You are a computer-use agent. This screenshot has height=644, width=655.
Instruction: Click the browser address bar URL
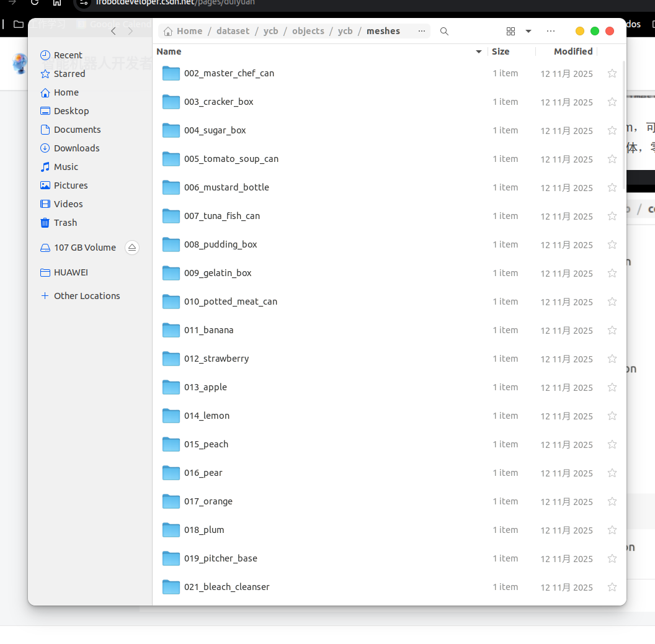pos(175,3)
